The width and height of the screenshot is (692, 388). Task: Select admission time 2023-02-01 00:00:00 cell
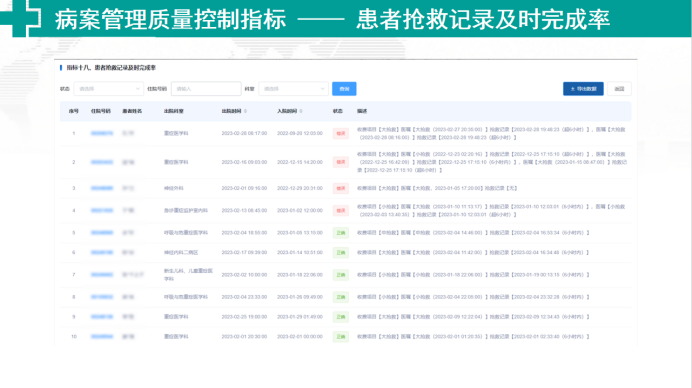[300, 337]
